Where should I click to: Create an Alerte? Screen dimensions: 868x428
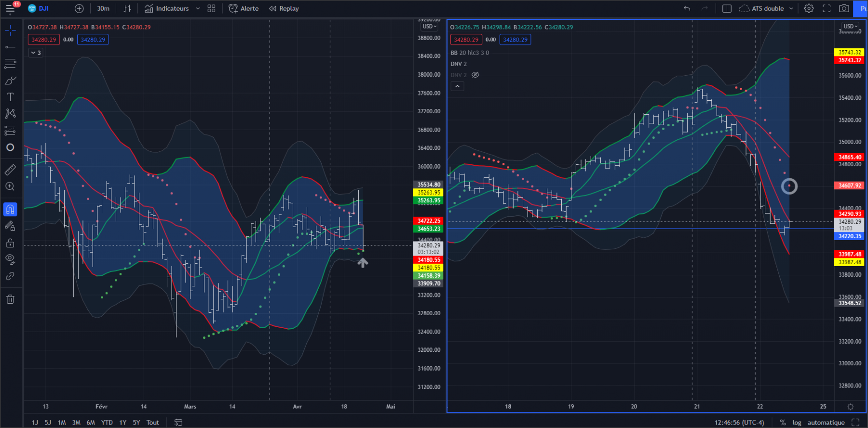pyautogui.click(x=244, y=9)
